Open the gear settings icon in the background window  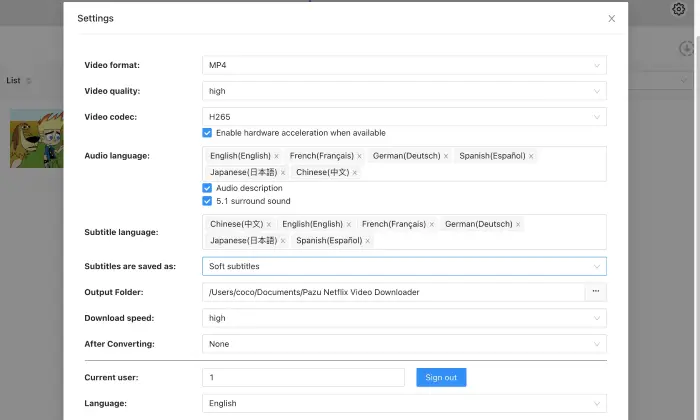pyautogui.click(x=678, y=9)
